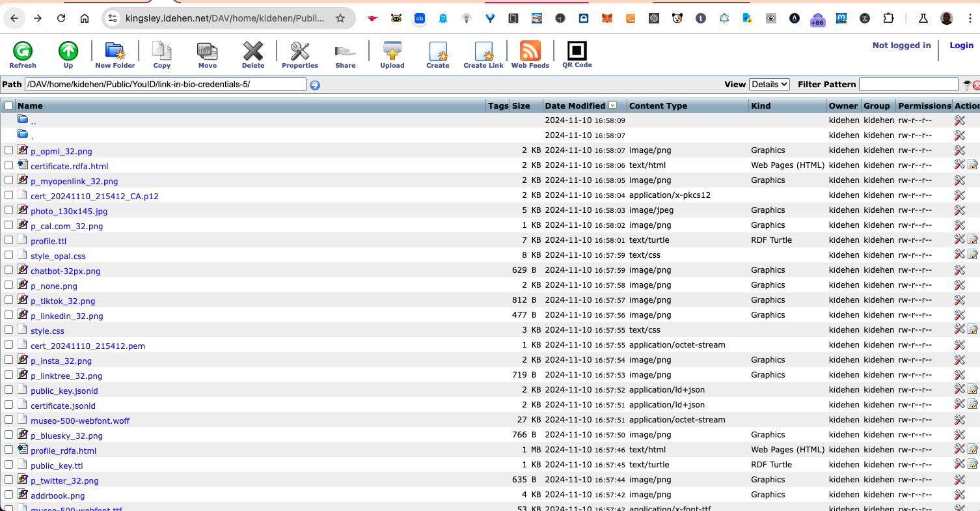The width and height of the screenshot is (980, 511).
Task: Click the Login link
Action: point(961,45)
